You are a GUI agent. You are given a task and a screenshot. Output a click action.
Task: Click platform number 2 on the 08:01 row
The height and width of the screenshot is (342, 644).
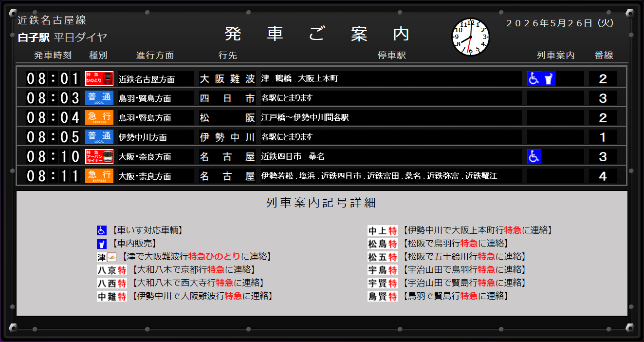(x=603, y=79)
